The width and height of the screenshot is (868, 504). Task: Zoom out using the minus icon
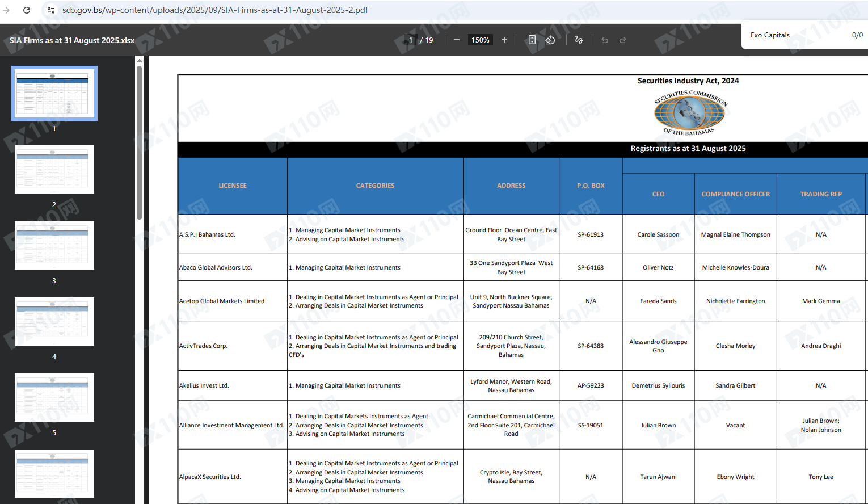[x=456, y=40]
